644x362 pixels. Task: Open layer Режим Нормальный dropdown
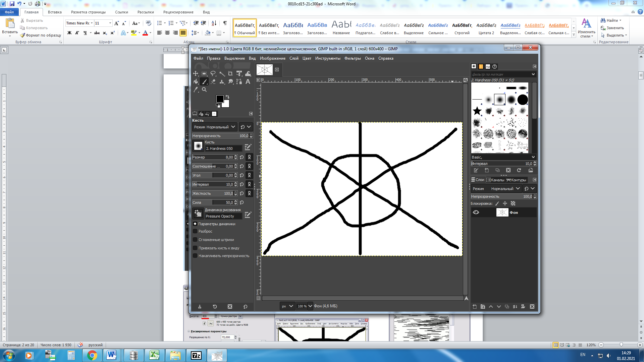tap(496, 189)
